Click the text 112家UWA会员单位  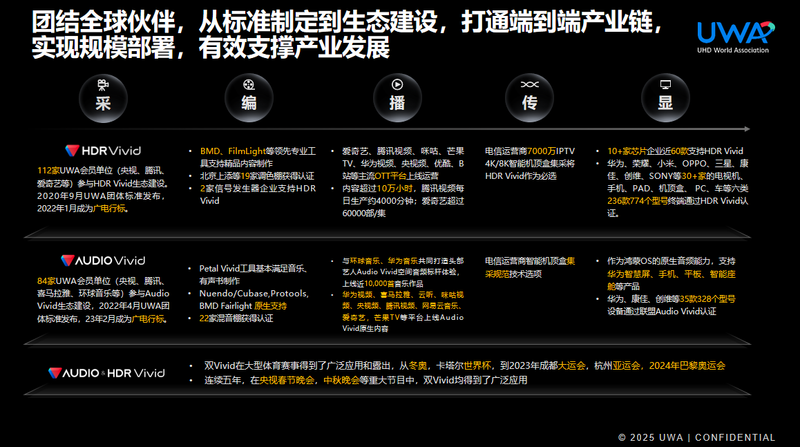click(74, 170)
